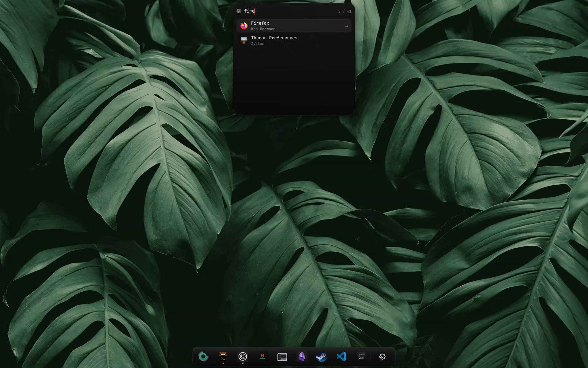Click the red enter arrow on Firefox row
This screenshot has height=368, width=588.
click(346, 26)
